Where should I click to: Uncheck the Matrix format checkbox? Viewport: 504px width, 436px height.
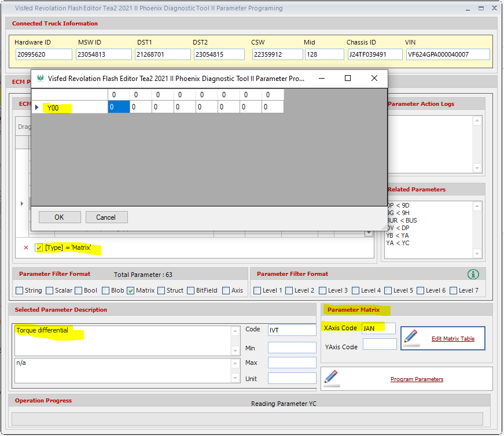pyautogui.click(x=131, y=290)
